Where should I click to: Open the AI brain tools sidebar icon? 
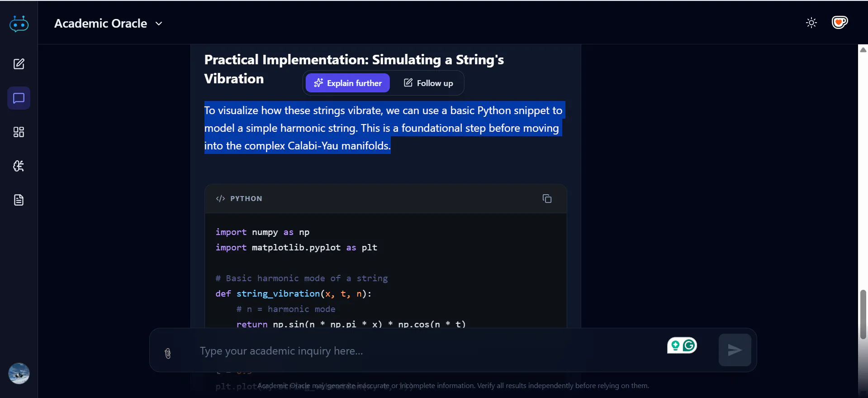[19, 166]
